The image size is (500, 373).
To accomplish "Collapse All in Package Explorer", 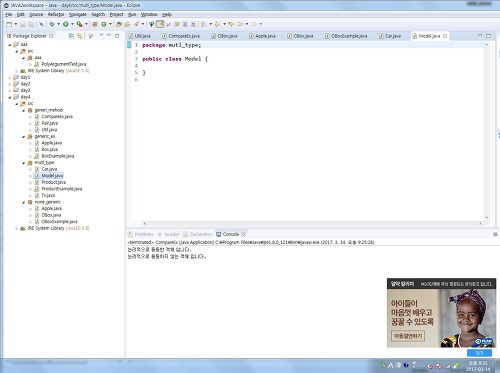I will (71, 36).
